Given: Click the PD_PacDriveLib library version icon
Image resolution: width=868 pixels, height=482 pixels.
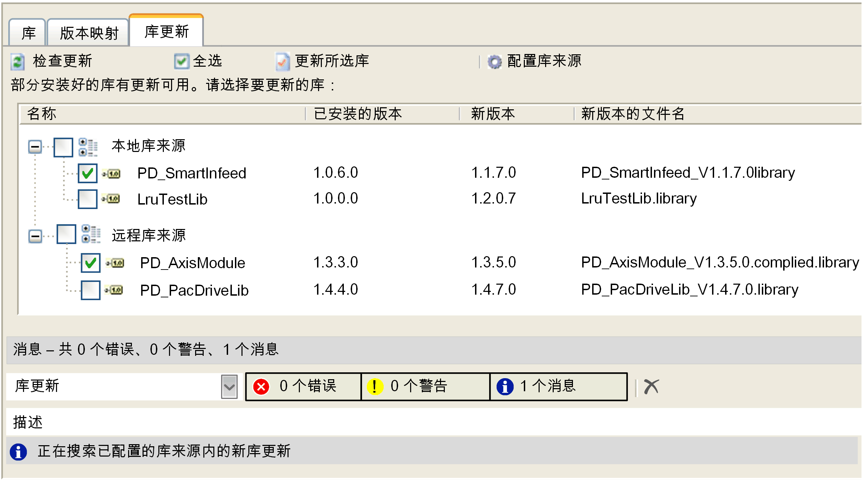Looking at the screenshot, I should tap(114, 290).
